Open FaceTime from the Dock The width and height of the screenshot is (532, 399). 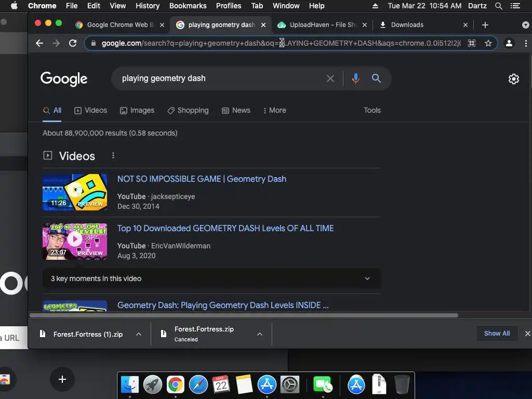322,384
